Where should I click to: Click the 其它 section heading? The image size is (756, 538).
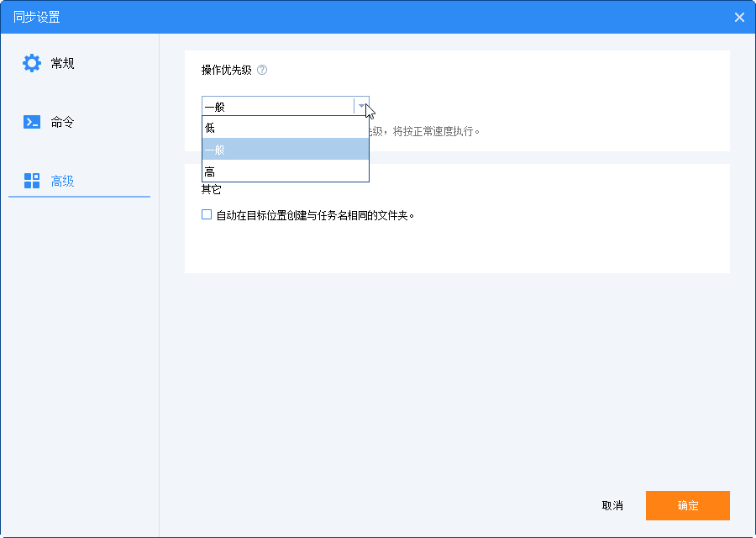(212, 190)
